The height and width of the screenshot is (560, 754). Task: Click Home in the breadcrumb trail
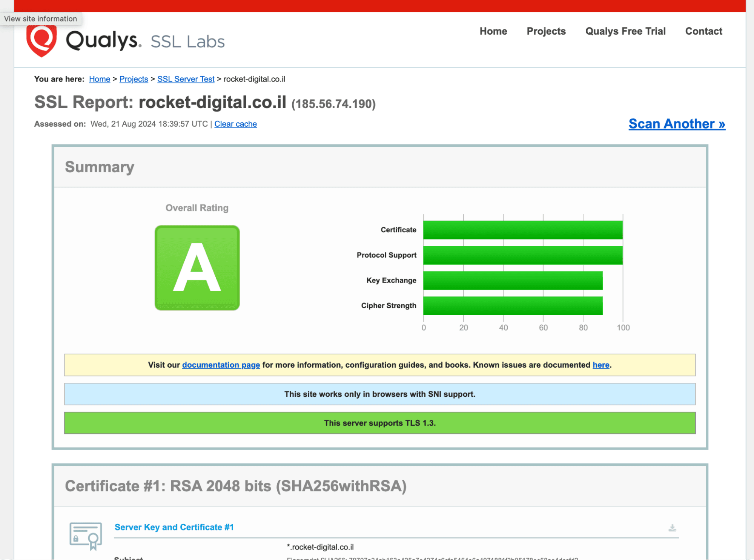click(99, 79)
